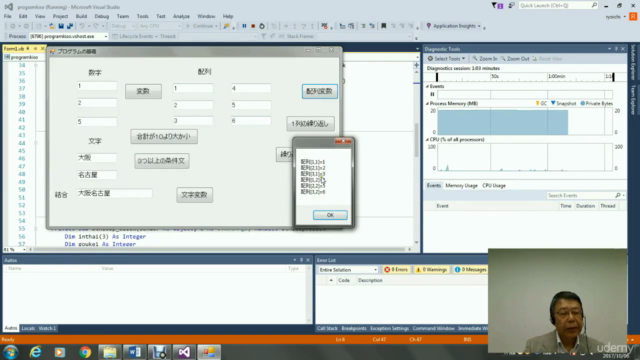Image resolution: width=640 pixels, height=360 pixels.
Task: Click the notifications flag icon
Action: point(494,5)
